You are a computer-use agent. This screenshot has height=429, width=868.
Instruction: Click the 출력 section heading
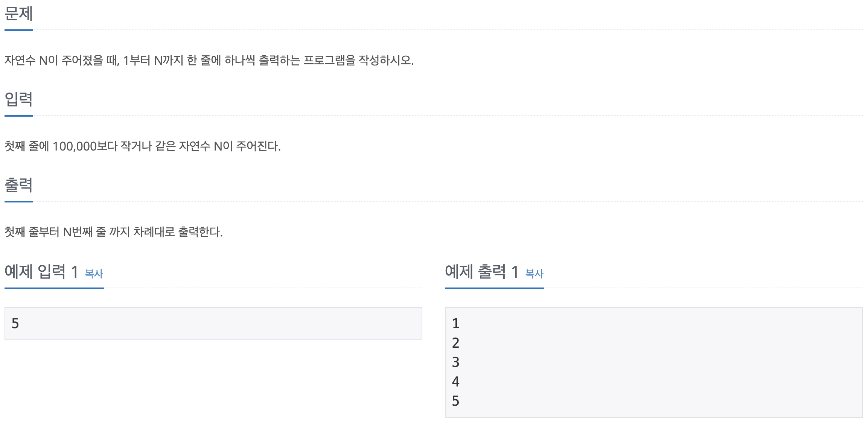19,185
